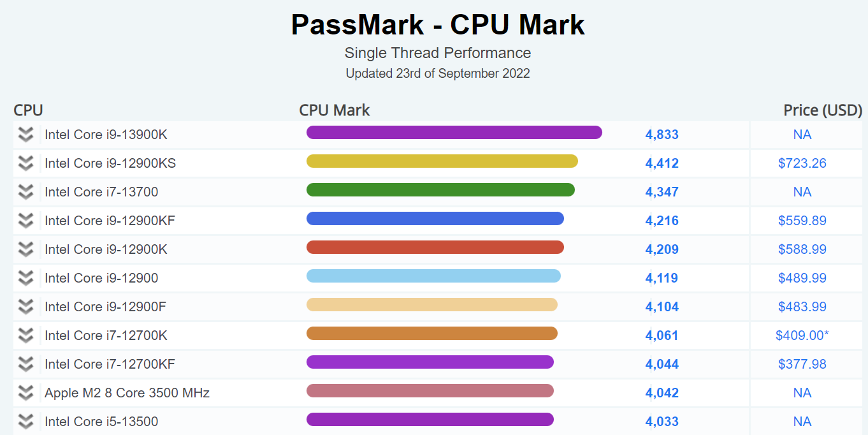
Task: Click the green bar for Core i7-13700
Action: [x=440, y=190]
